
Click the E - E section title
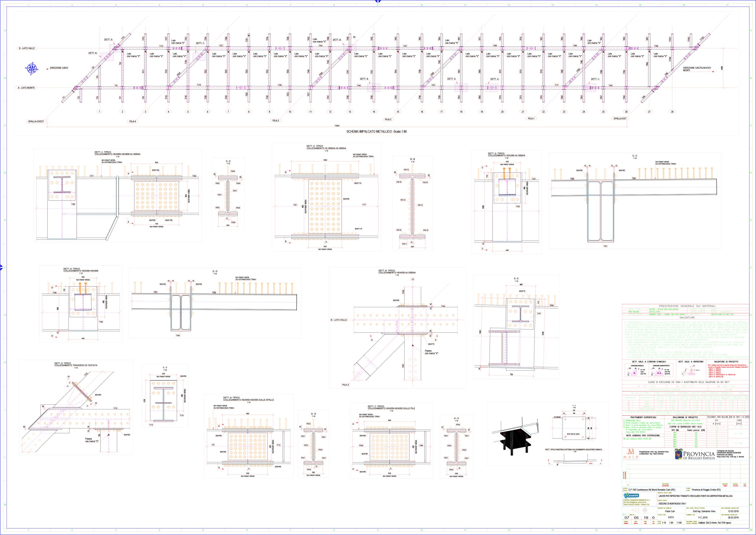pyautogui.click(x=516, y=279)
